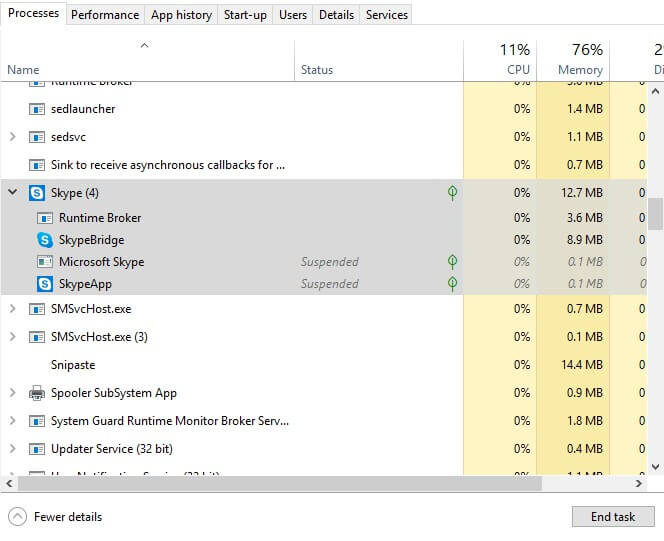Screen dimensions: 664x541
Task: Select the SkypeBridge process name
Action: 91,240
